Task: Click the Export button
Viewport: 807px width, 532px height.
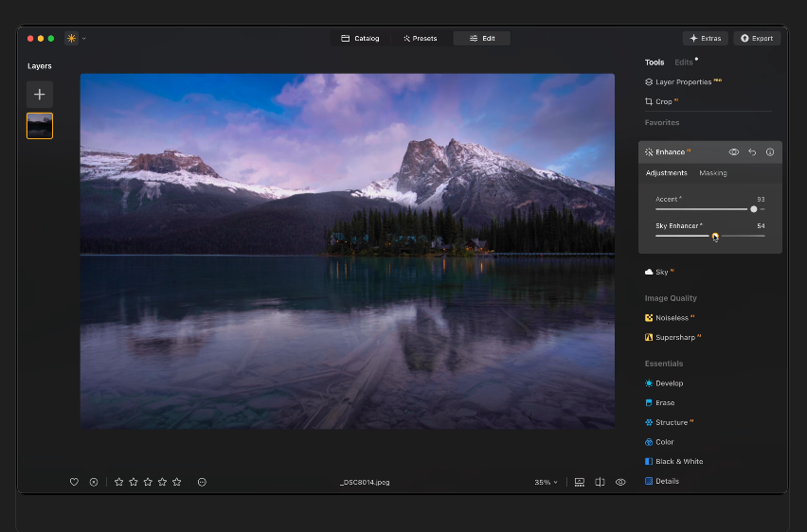Action: (757, 39)
